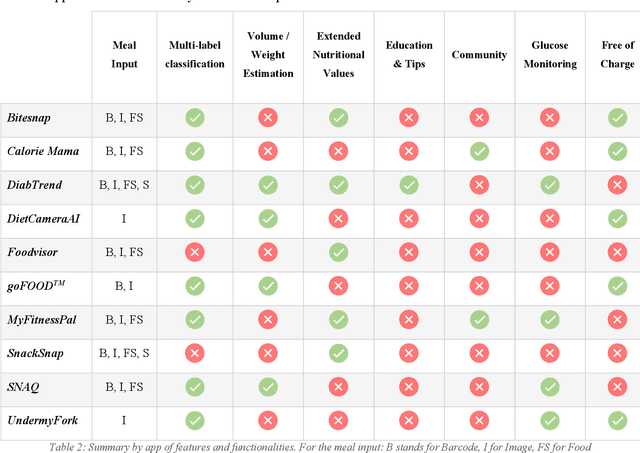Click the Community column header
The width and height of the screenshot is (640, 453).
[479, 55]
